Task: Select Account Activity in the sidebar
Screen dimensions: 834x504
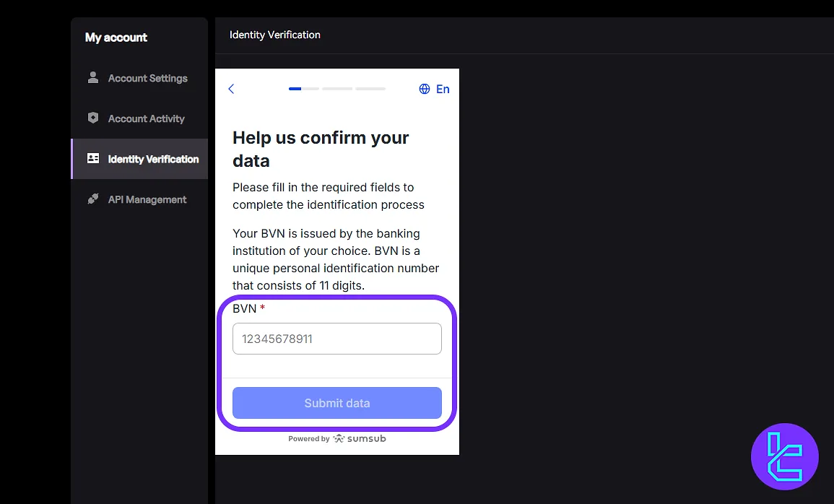Action: click(146, 118)
